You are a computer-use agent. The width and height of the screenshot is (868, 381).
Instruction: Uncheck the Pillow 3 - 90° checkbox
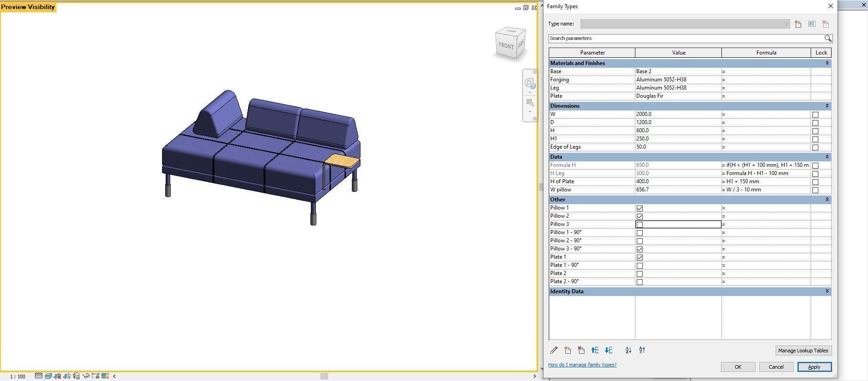click(x=640, y=249)
